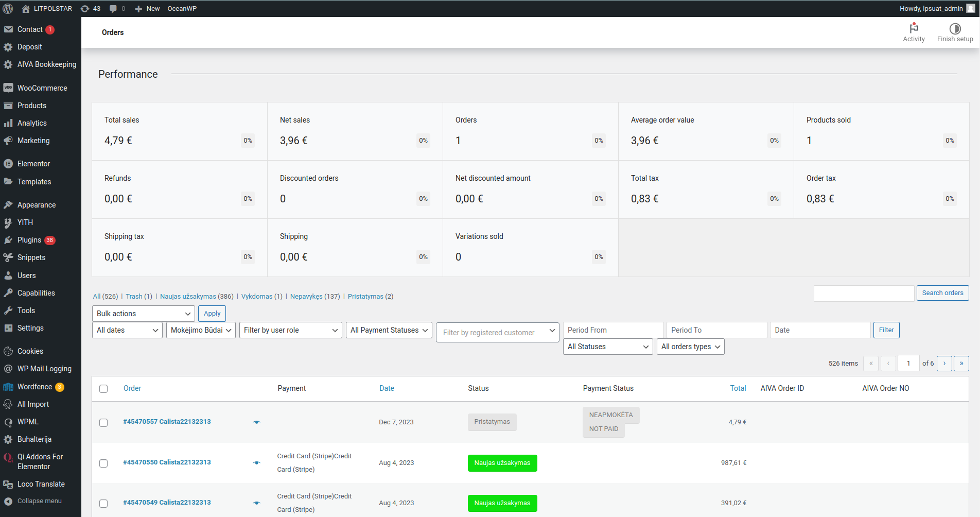Go to next page of orders
This screenshot has height=517, width=980.
[944, 364]
